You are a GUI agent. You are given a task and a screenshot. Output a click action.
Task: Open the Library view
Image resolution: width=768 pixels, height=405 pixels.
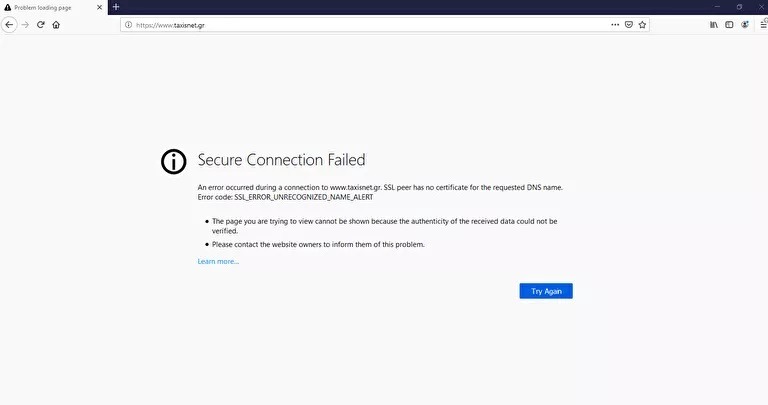[x=714, y=25]
